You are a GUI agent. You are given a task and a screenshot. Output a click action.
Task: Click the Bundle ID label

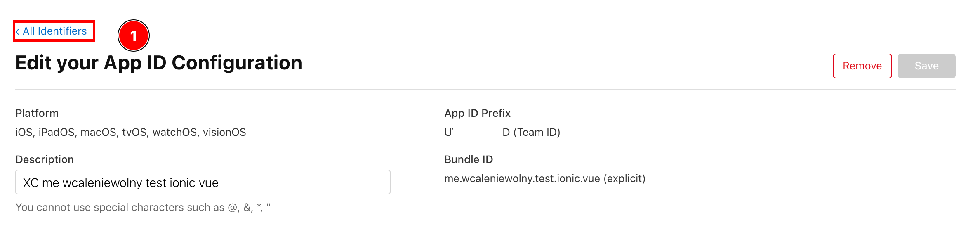469,159
